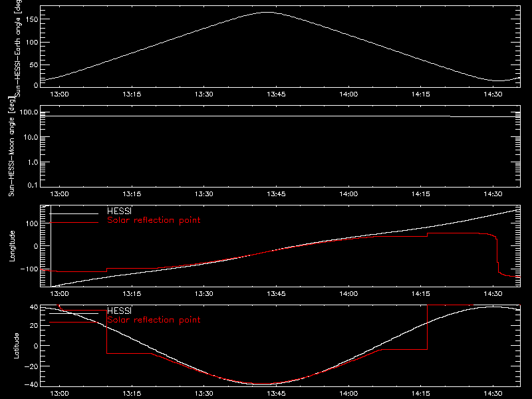Select 14:15 under the Earth angle plot
This screenshot has height=399, width=532.
(x=421, y=94)
